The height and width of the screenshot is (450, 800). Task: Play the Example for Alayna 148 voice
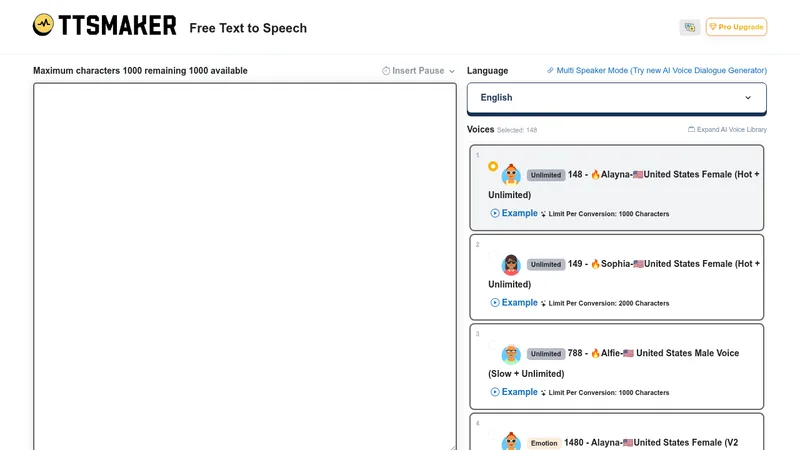tap(514, 213)
